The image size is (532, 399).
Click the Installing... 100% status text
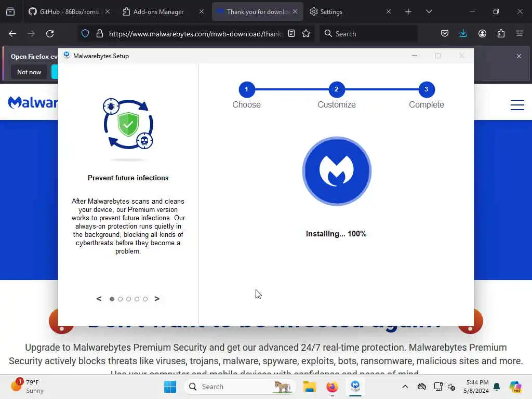click(x=336, y=234)
